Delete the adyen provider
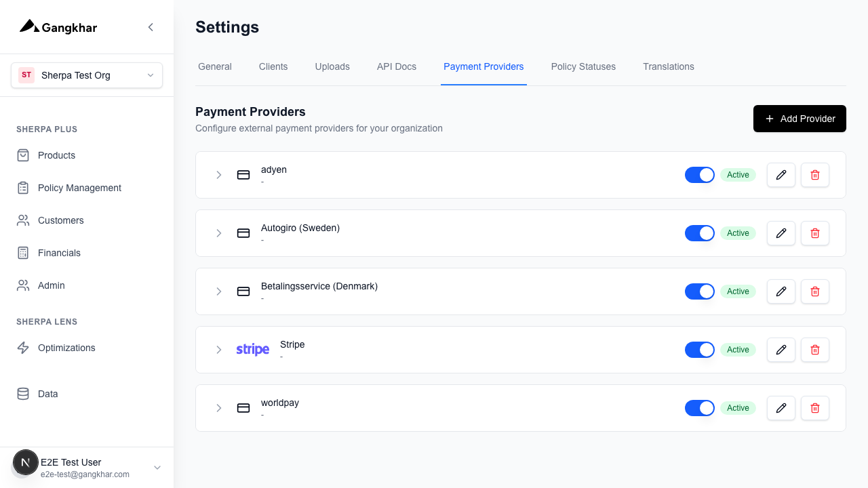868x488 pixels. coord(815,175)
